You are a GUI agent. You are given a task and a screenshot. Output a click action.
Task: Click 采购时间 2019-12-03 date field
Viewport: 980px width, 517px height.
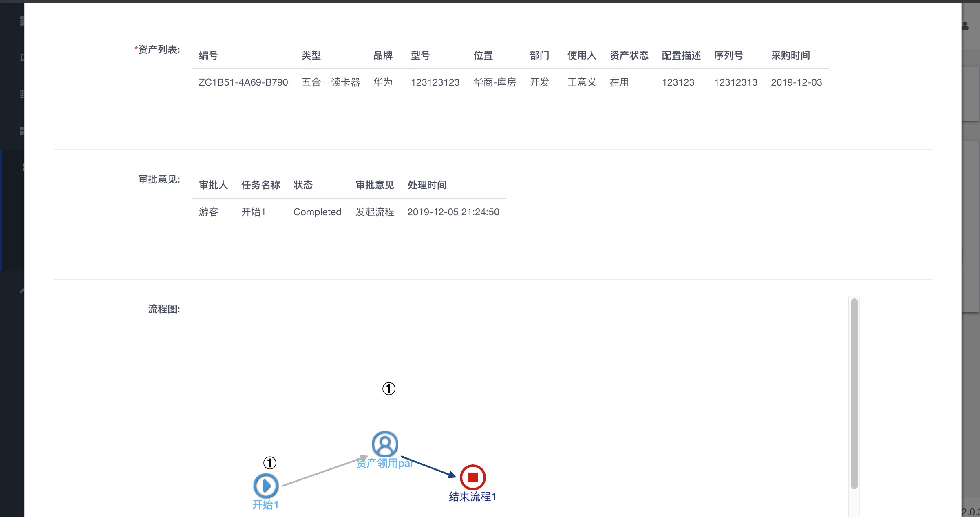[798, 83]
